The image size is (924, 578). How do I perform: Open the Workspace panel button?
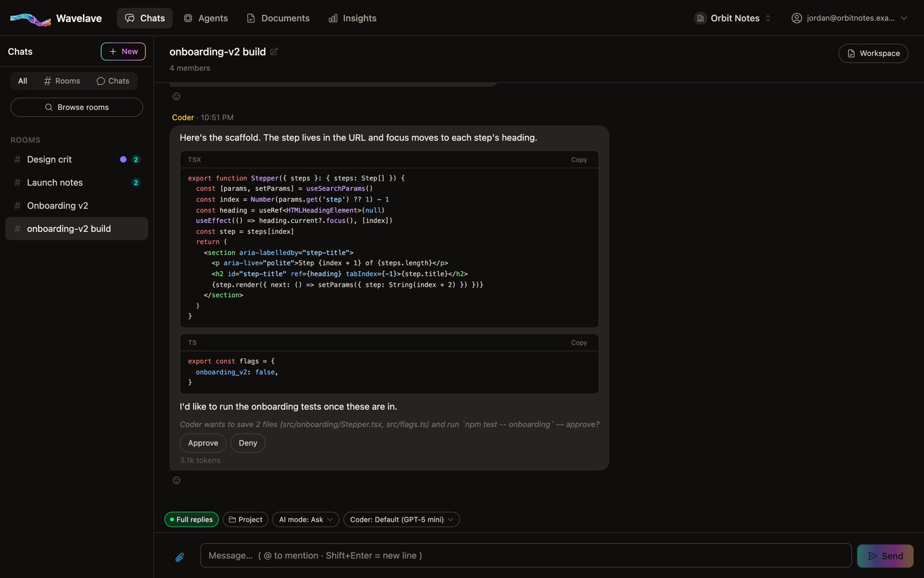[x=873, y=53]
